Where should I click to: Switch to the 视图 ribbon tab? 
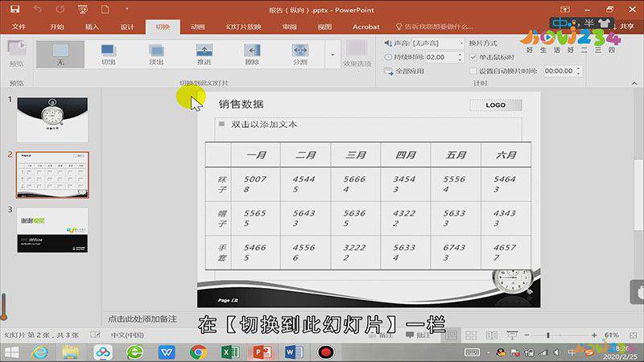pyautogui.click(x=324, y=27)
